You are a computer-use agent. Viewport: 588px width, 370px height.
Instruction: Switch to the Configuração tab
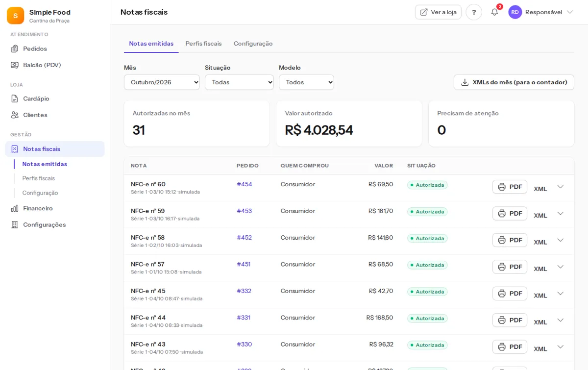tap(253, 44)
